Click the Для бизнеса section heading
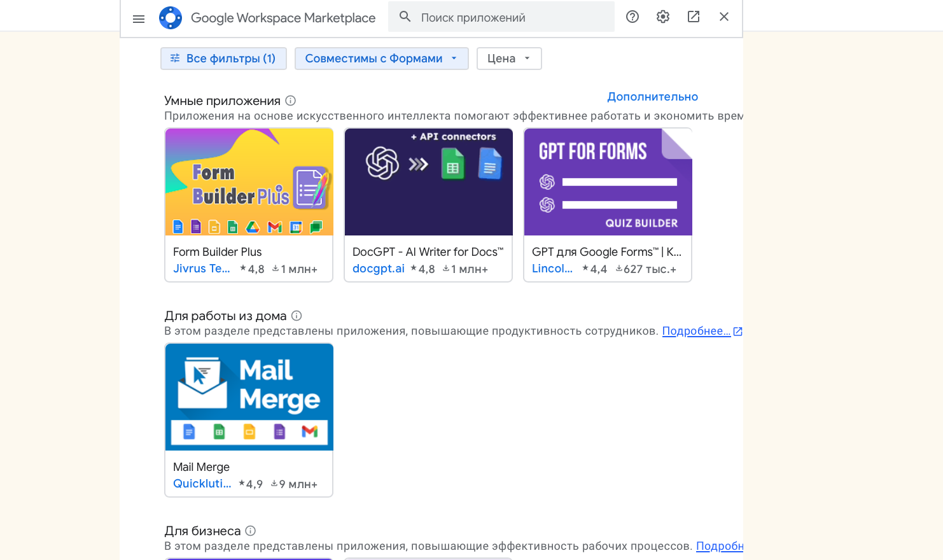The image size is (943, 560). [x=202, y=531]
